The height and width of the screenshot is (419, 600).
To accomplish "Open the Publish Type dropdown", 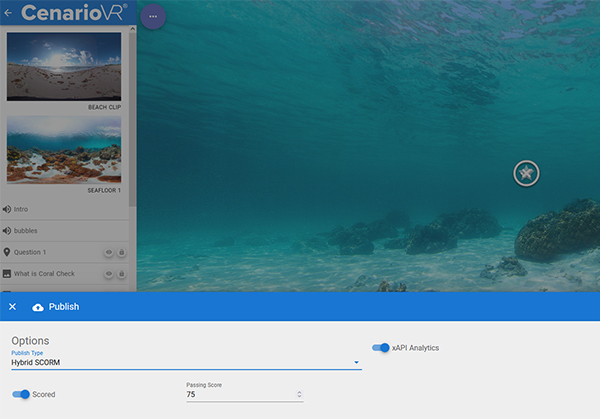I will (186, 362).
